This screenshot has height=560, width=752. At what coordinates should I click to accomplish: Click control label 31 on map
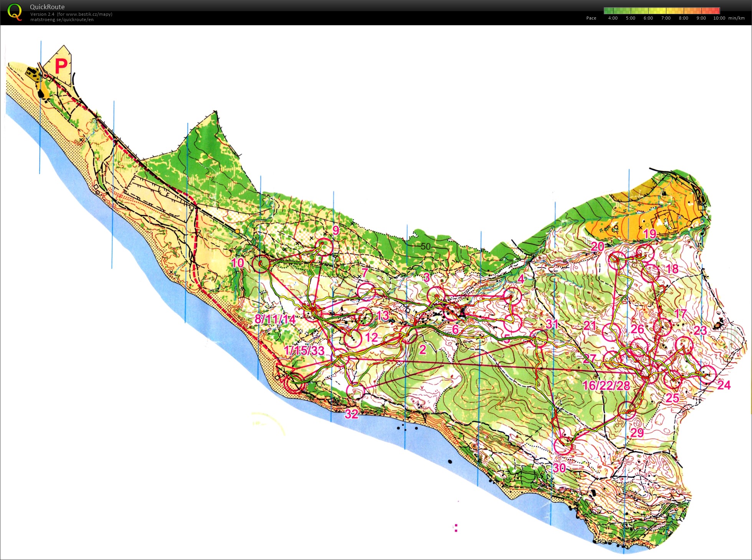coord(552,324)
